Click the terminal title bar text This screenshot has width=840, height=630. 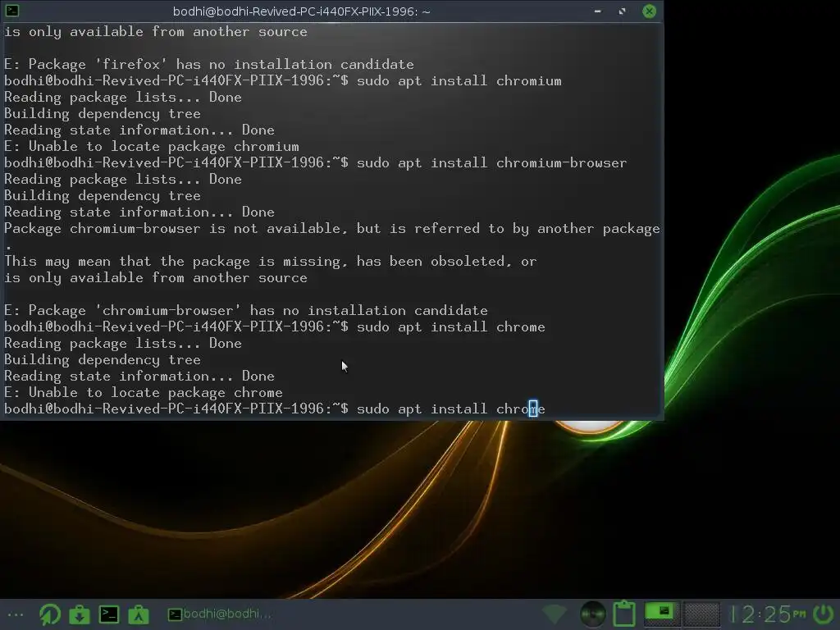(x=302, y=11)
